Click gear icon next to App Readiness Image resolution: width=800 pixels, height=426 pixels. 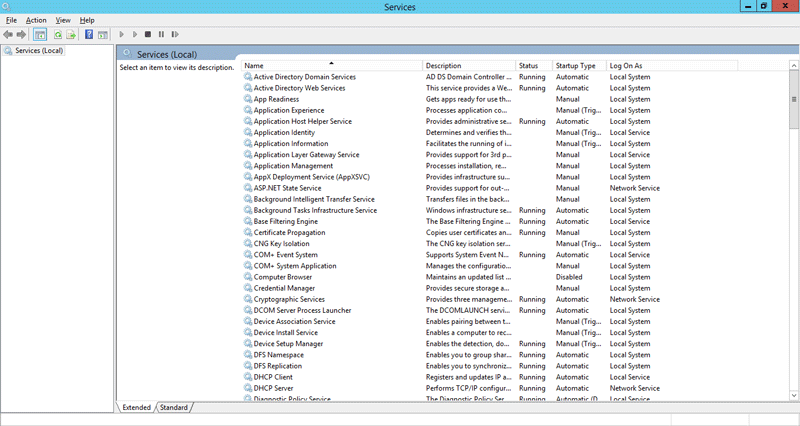point(248,99)
